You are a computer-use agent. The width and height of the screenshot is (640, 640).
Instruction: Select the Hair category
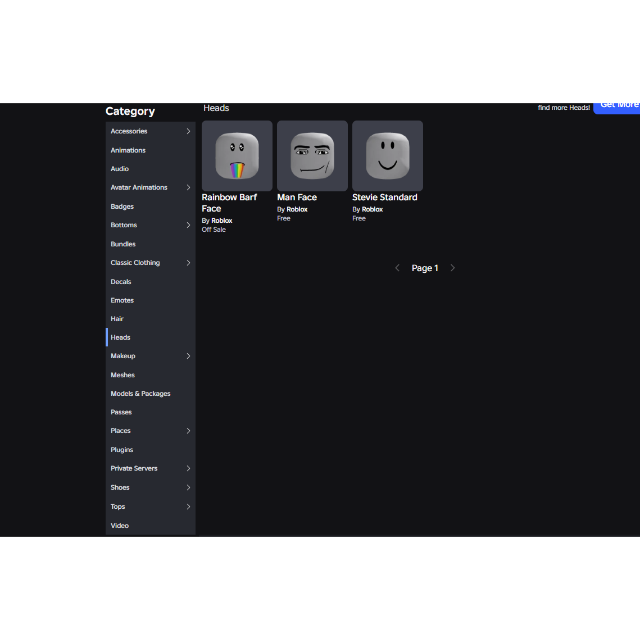pos(151,319)
